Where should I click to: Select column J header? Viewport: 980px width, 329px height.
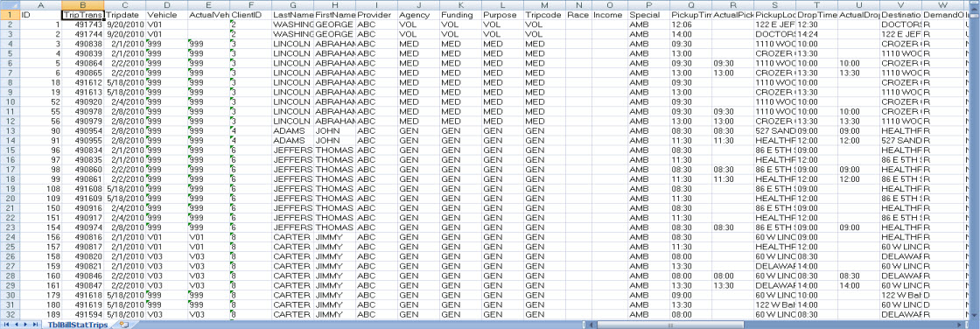tap(418, 5)
